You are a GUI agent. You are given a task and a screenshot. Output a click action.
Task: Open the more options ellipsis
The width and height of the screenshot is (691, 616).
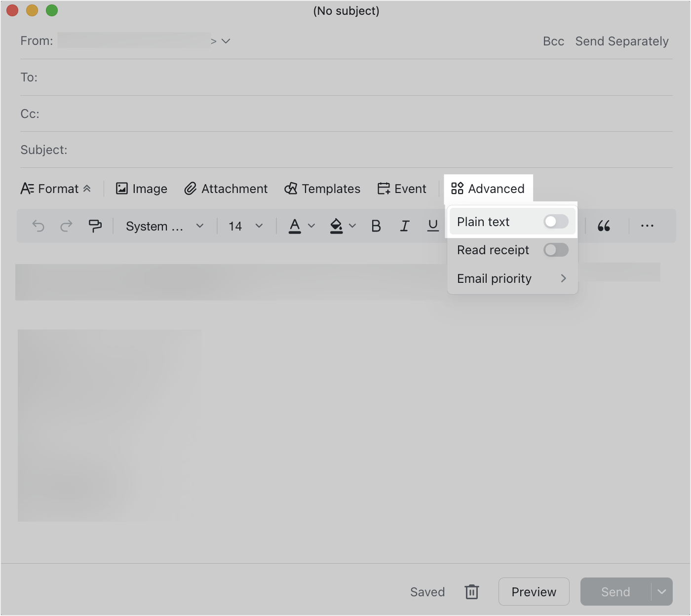[647, 226]
